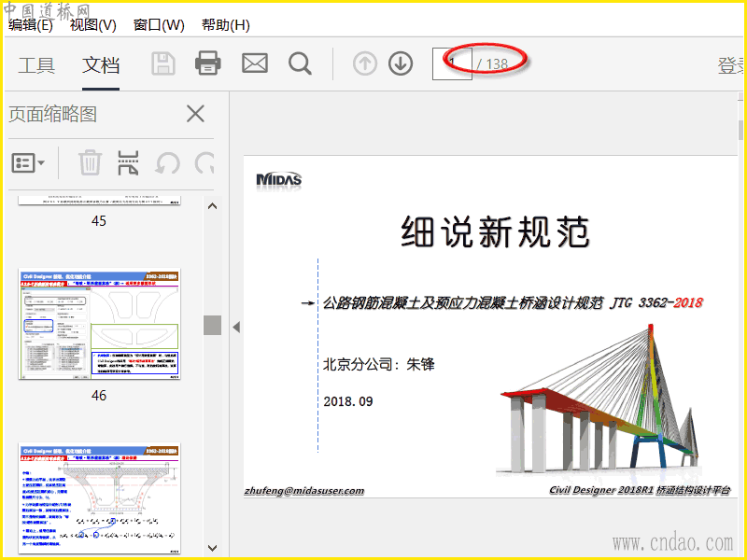The image size is (747, 560).
Task: Click the 登录 button
Action: [732, 65]
